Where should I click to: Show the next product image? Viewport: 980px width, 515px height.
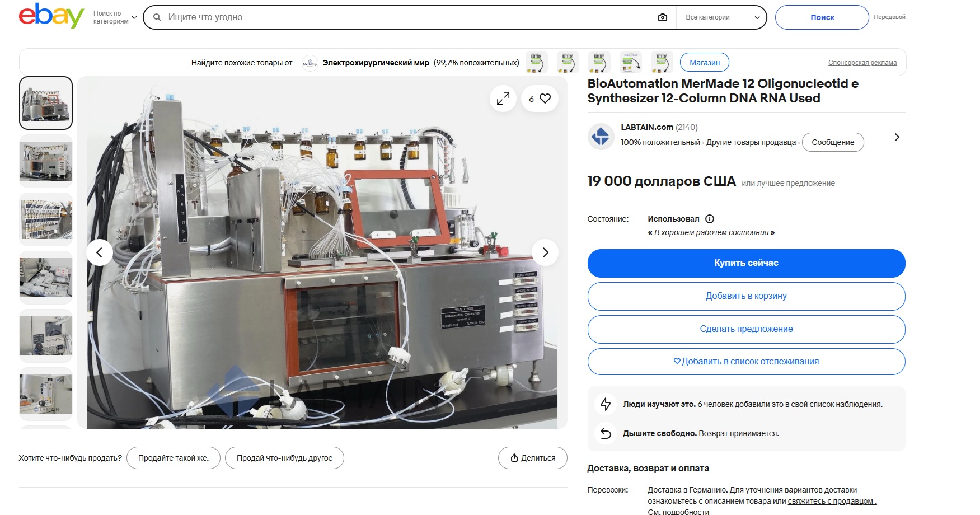click(545, 252)
